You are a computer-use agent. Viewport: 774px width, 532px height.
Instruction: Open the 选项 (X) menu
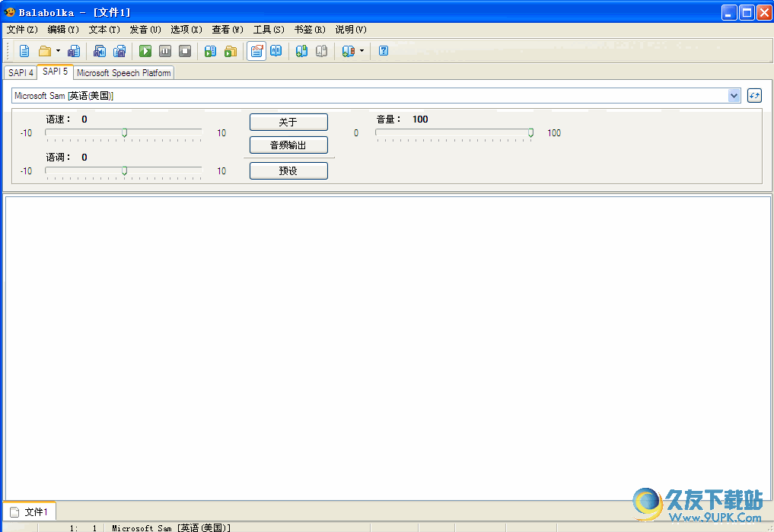186,30
